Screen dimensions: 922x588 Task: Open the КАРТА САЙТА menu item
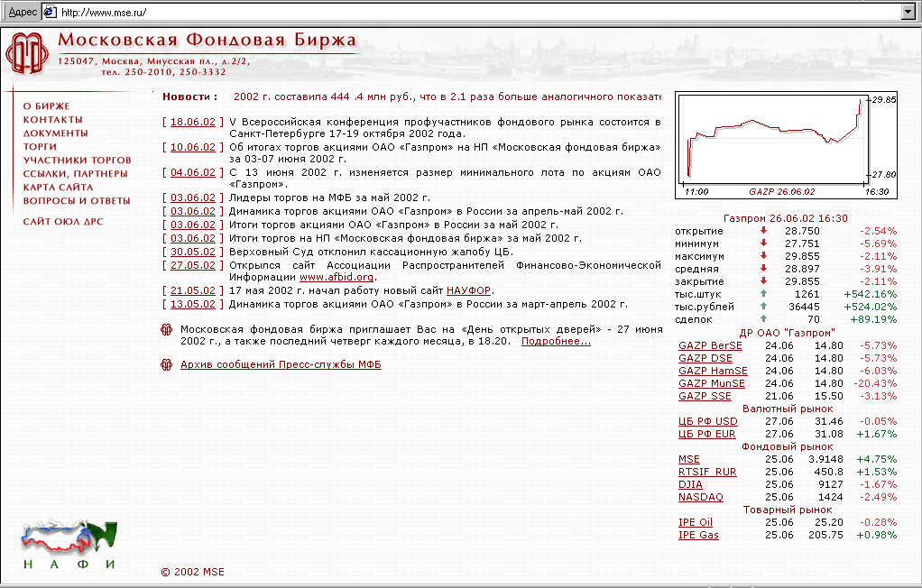[59, 188]
